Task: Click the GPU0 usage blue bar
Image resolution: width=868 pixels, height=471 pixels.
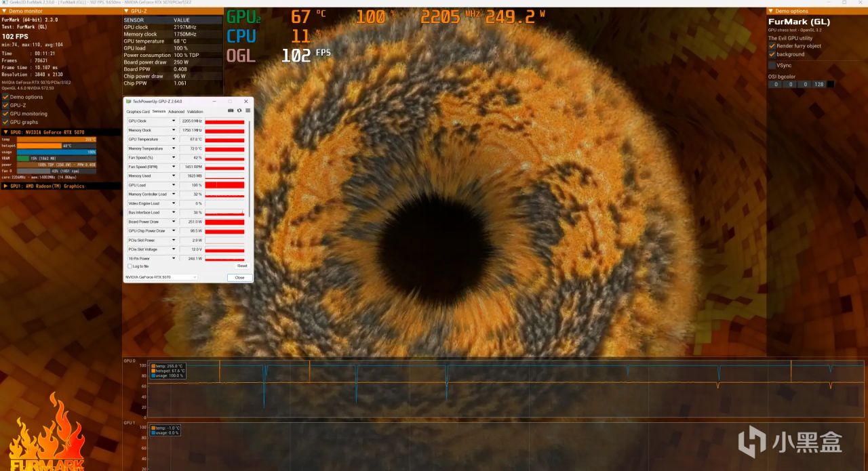Action: click(56, 152)
